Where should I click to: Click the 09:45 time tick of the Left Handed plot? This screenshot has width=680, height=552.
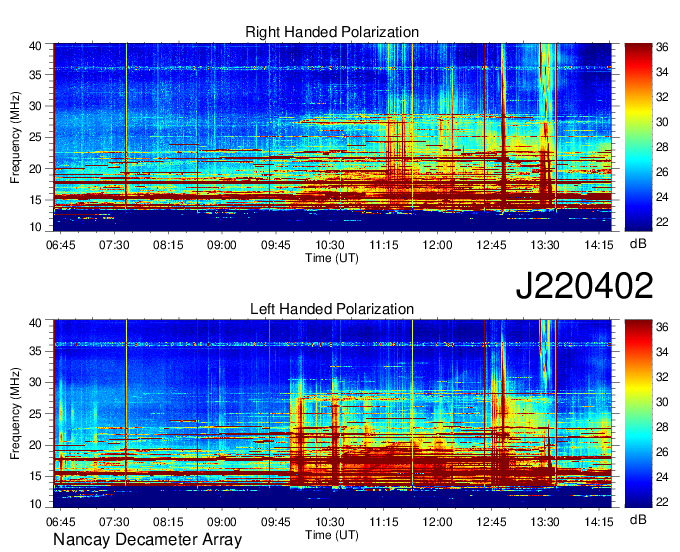click(x=275, y=521)
